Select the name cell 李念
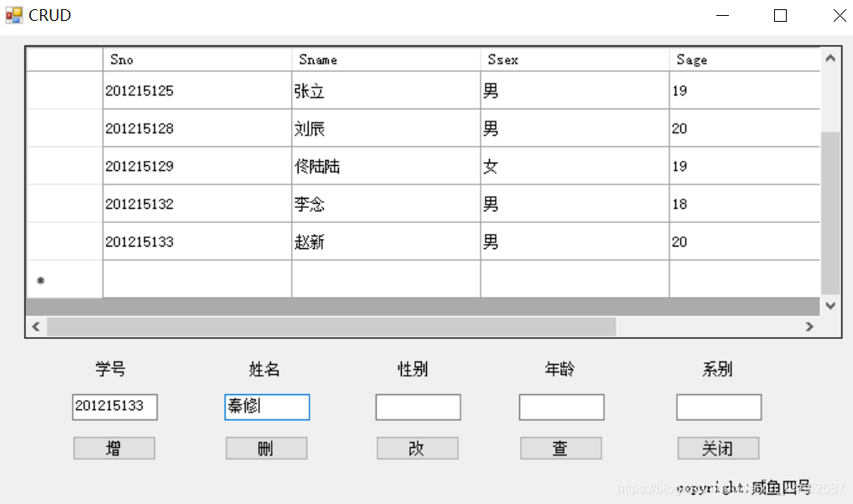Screen dimensions: 853x504 click(x=386, y=204)
